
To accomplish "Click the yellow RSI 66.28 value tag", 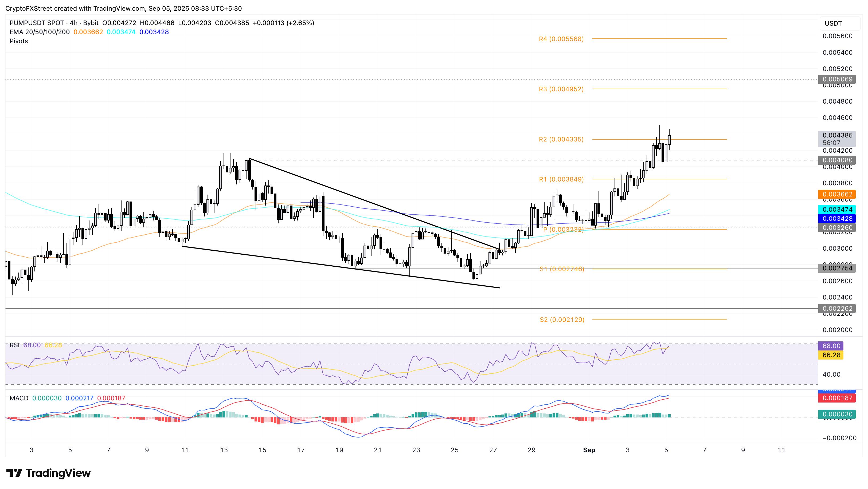I will (x=831, y=355).
